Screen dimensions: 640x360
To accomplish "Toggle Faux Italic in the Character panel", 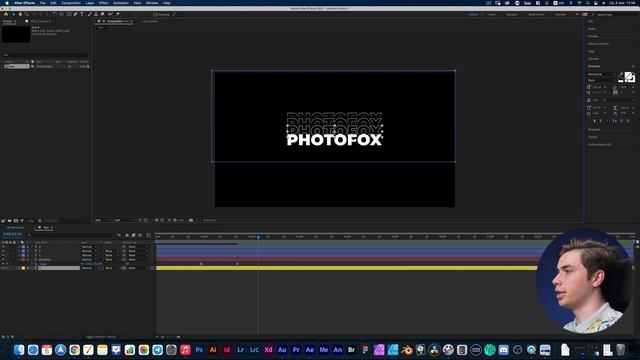I will pyautogui.click(x=601, y=121).
